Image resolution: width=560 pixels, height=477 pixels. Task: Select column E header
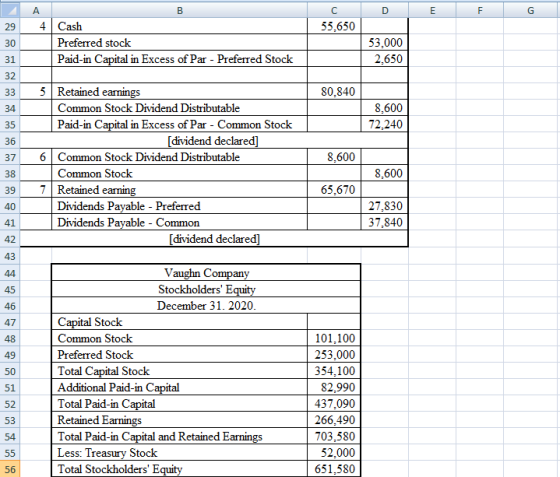pos(432,11)
